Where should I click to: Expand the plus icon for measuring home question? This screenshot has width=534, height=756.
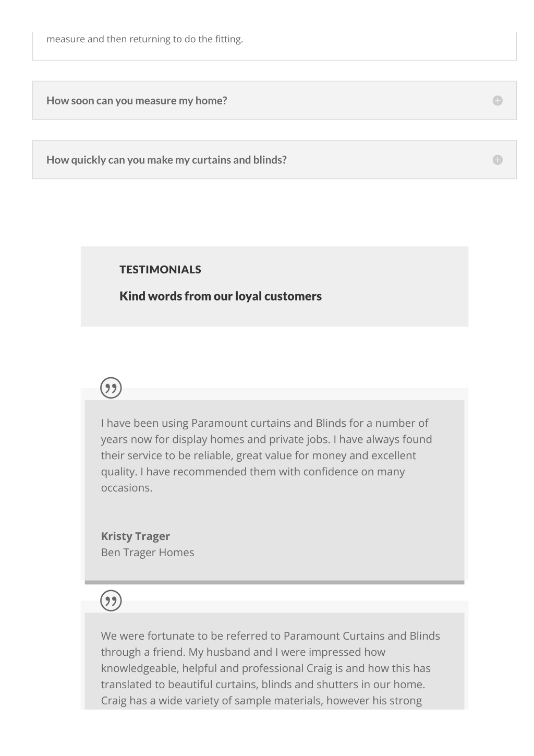pyautogui.click(x=497, y=101)
